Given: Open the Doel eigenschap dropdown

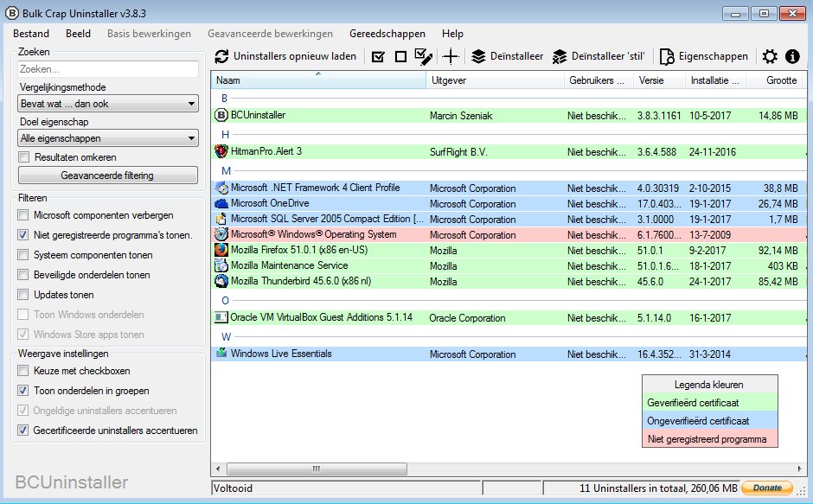Looking at the screenshot, I should pos(109,138).
